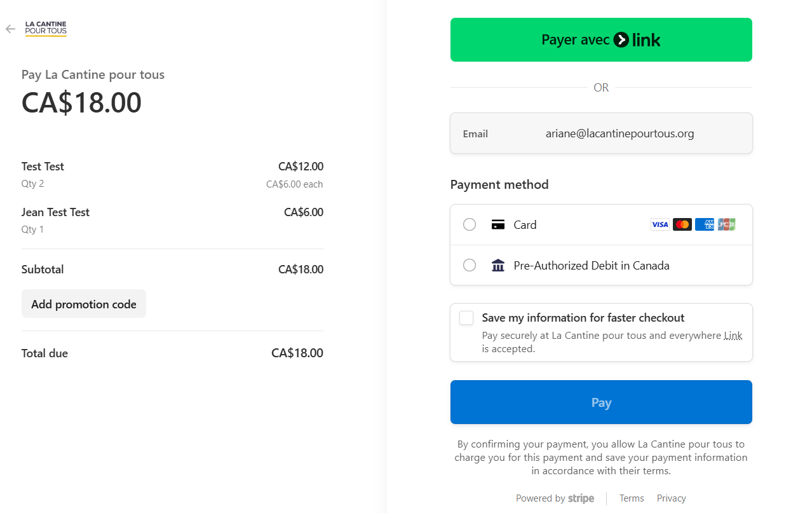This screenshot has width=812, height=513.
Task: Click the American Express icon
Action: tap(704, 224)
